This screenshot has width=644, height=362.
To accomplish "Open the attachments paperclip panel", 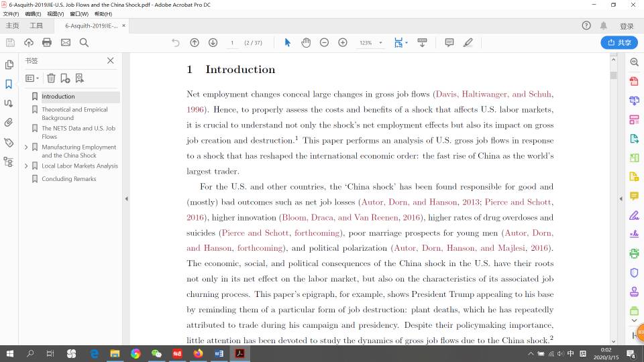I will click(9, 122).
